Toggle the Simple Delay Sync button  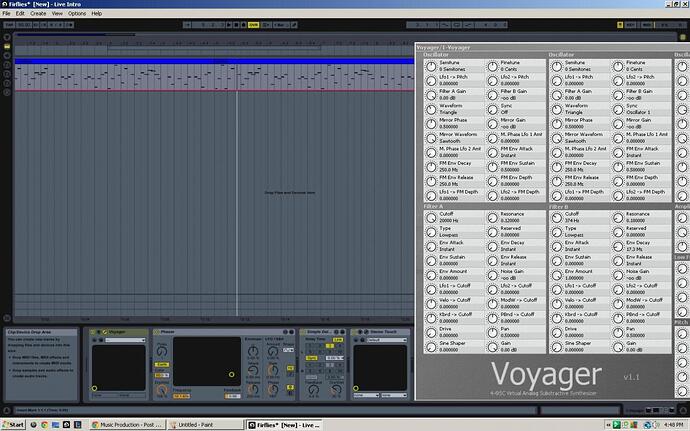312,358
